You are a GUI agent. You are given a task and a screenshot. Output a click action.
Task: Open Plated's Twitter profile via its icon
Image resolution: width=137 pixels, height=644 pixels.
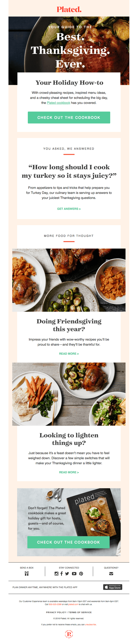(67, 574)
